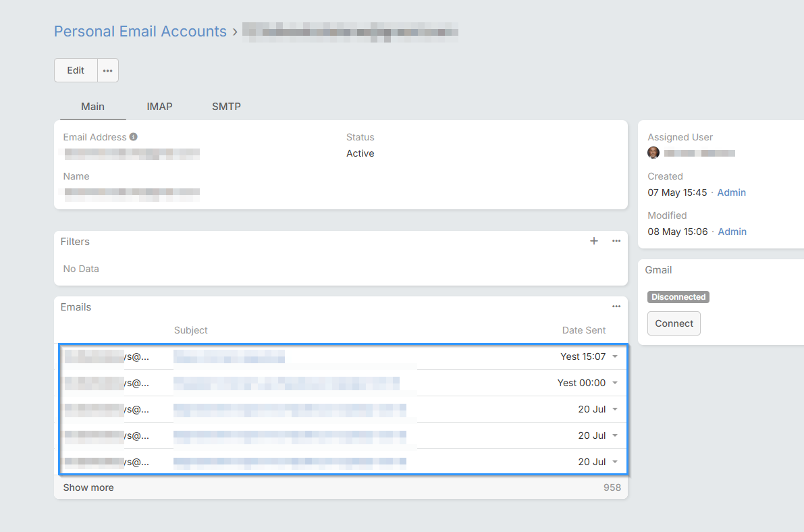Click the Edit button

76,70
